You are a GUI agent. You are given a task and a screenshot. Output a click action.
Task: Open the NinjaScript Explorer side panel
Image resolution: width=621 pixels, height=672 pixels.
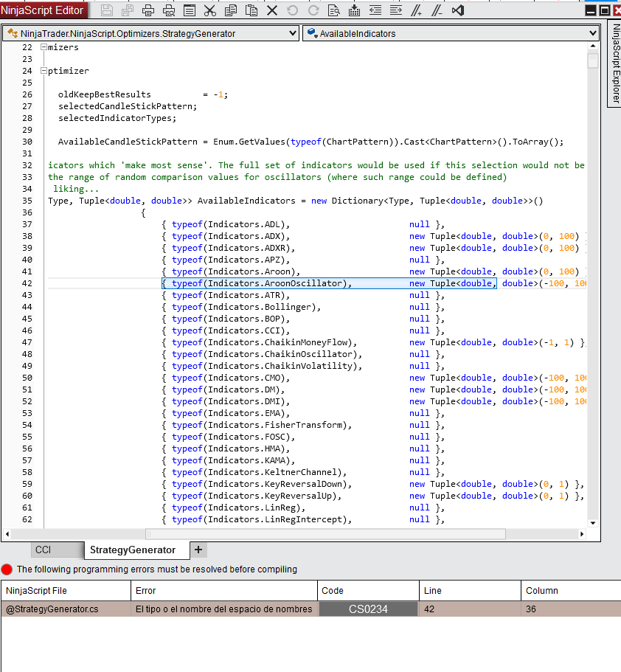tap(615, 63)
